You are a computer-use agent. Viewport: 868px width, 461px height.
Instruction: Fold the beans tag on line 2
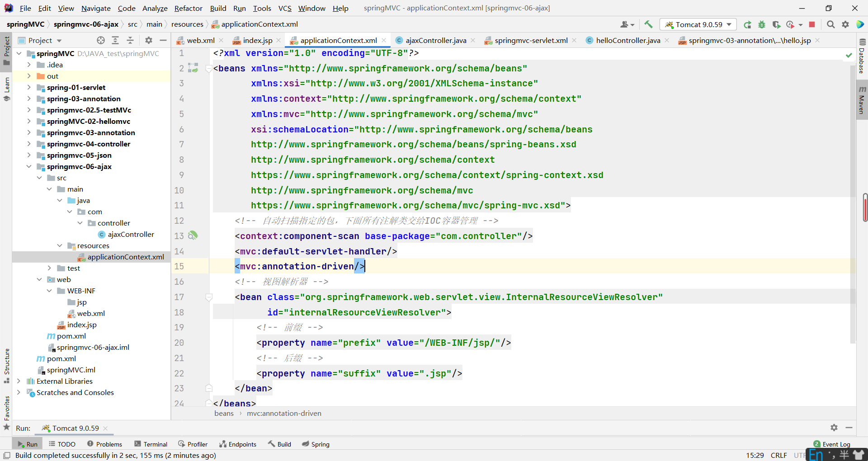[x=209, y=69]
